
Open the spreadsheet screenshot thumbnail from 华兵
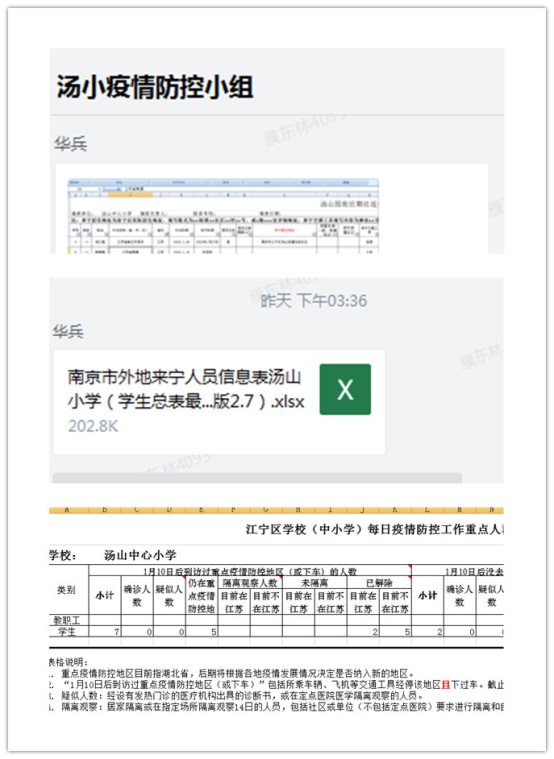pyautogui.click(x=223, y=215)
